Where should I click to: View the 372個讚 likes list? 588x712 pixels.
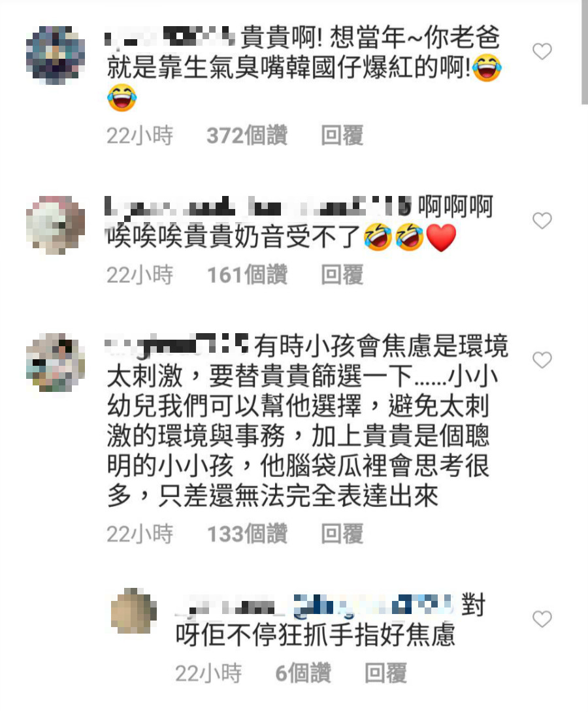click(x=247, y=135)
